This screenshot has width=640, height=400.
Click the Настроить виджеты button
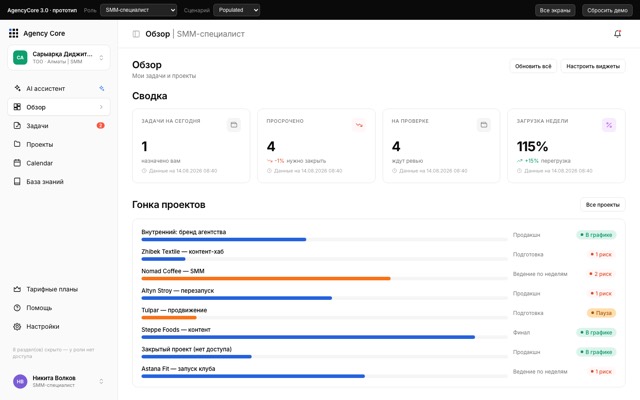[593, 66]
